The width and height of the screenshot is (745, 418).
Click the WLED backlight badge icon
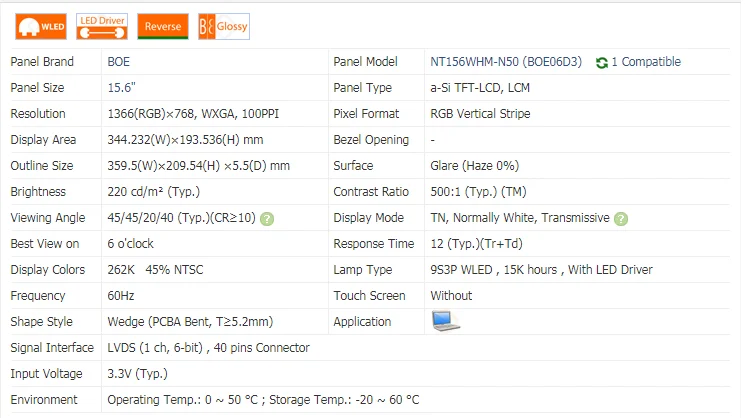coord(41,27)
